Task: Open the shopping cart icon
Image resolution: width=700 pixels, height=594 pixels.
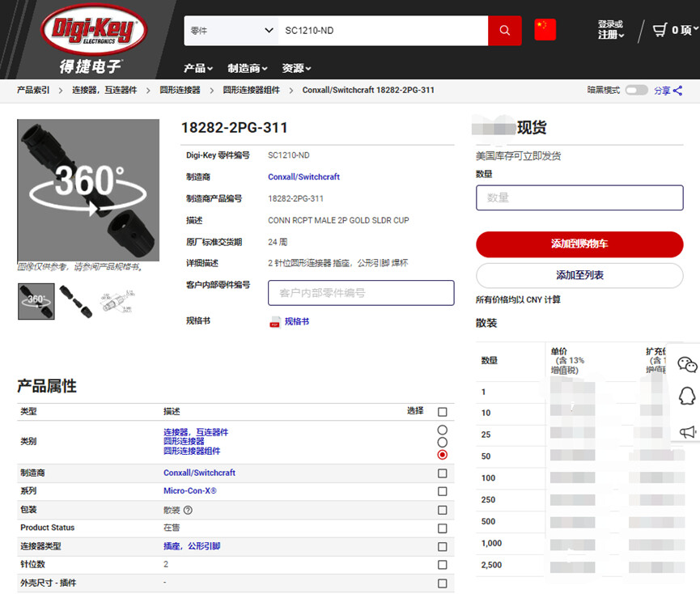Action: pyautogui.click(x=660, y=30)
